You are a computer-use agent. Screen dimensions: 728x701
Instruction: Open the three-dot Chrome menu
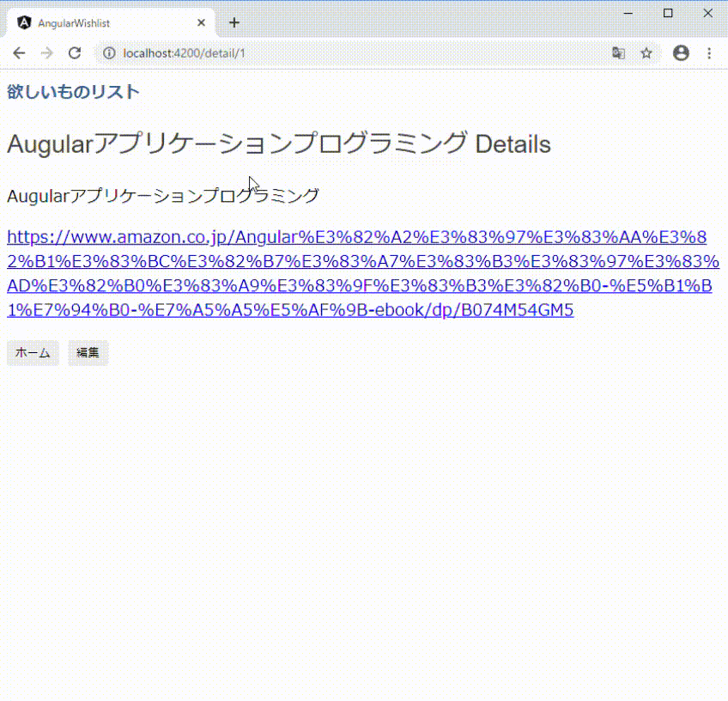point(709,52)
